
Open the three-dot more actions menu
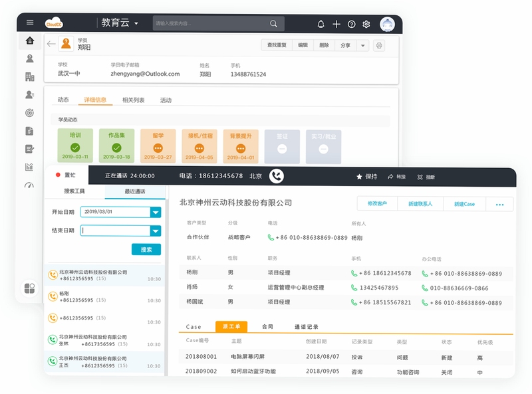click(x=499, y=205)
